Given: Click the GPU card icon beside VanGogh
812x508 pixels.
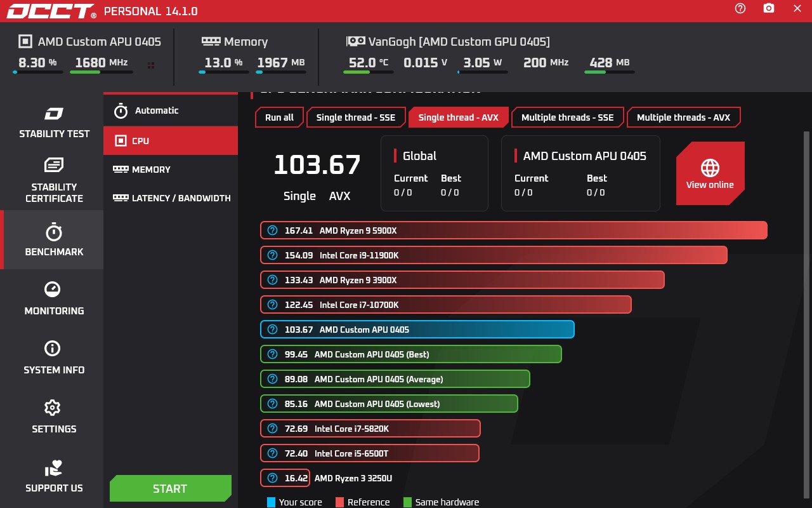Looking at the screenshot, I should coord(355,41).
